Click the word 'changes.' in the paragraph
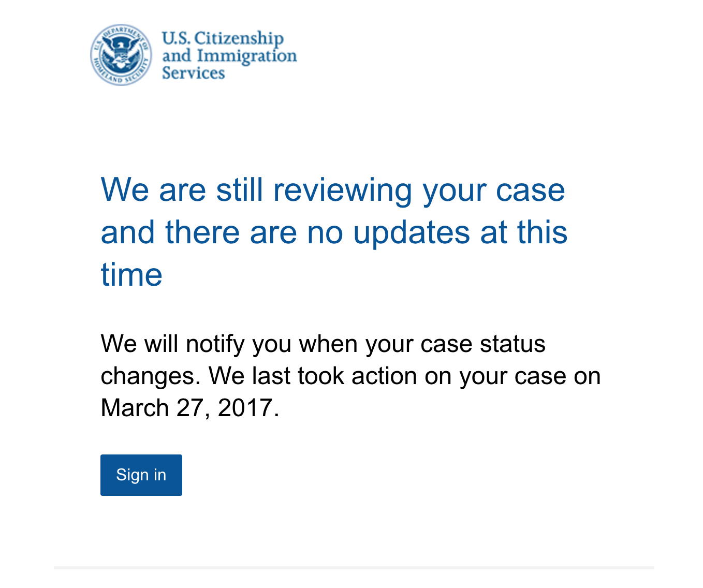The height and width of the screenshot is (588, 703). [x=151, y=377]
